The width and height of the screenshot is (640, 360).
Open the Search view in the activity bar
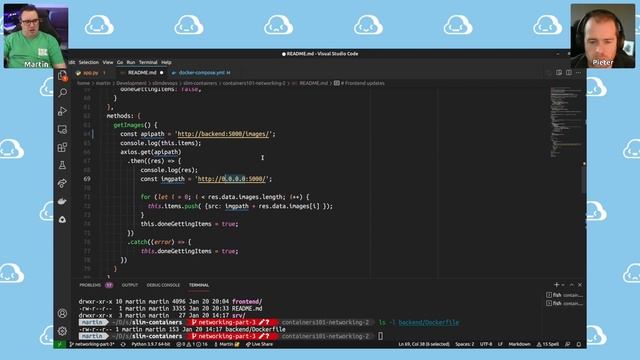click(62, 93)
